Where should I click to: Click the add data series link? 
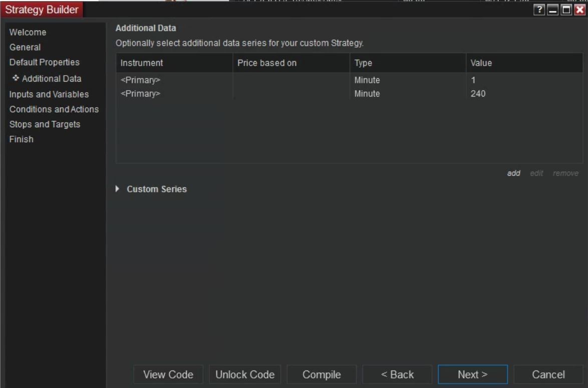coord(514,173)
